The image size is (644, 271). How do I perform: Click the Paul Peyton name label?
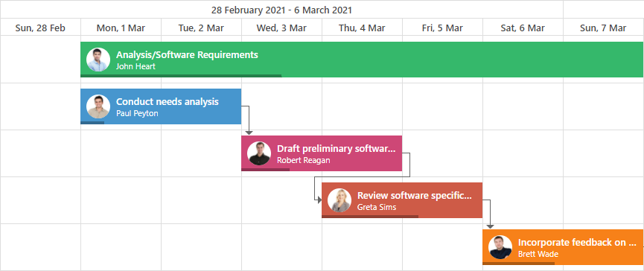coord(137,113)
